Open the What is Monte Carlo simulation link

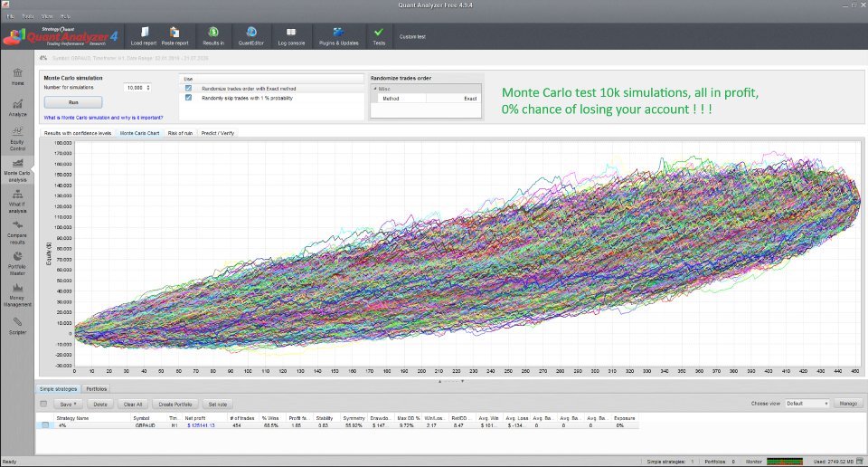(x=103, y=118)
